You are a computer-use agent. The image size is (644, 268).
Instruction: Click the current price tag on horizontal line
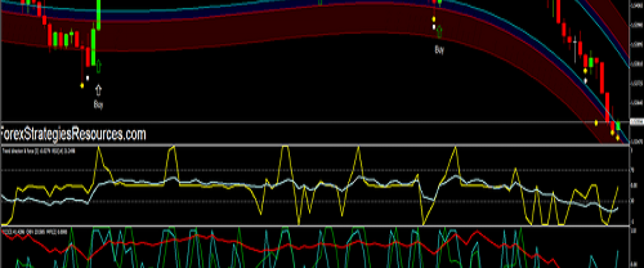(636, 122)
